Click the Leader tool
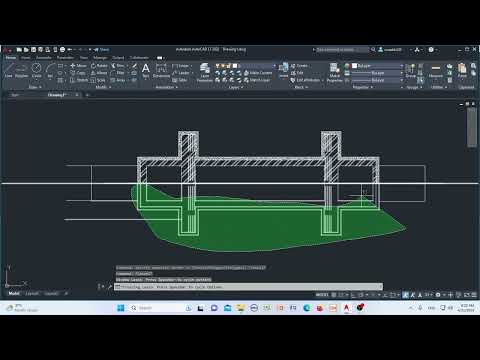 [x=181, y=73]
